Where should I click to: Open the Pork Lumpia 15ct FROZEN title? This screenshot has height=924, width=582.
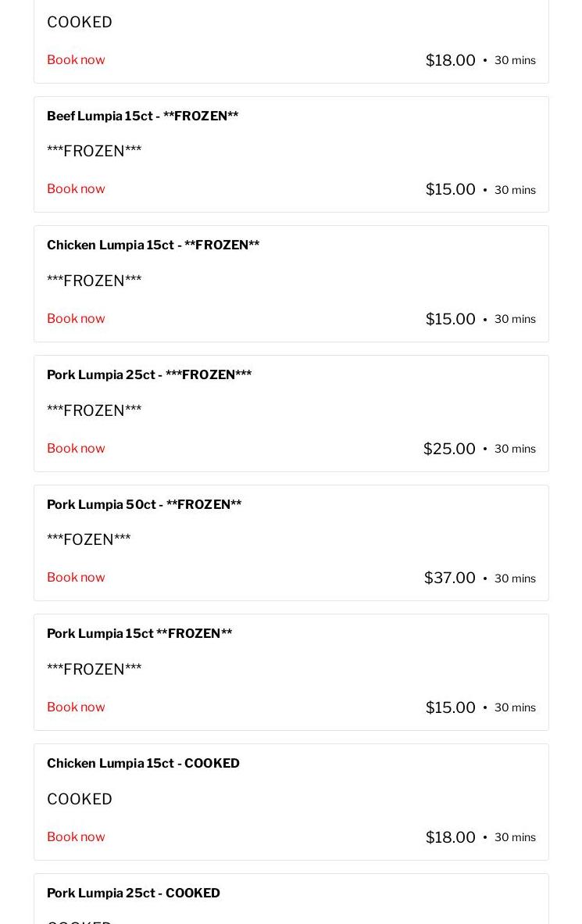(139, 634)
